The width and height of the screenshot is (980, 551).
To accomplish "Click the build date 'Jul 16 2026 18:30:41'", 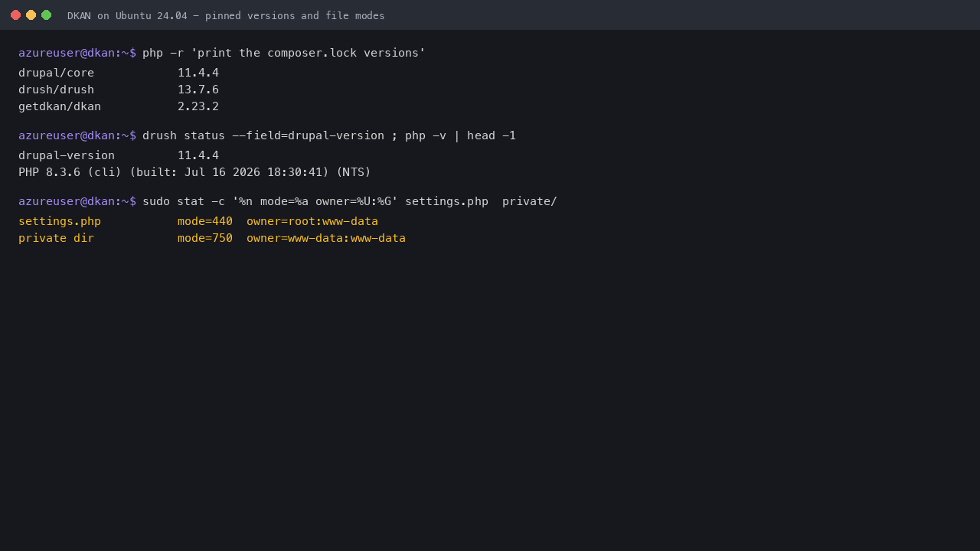I will point(253,172).
